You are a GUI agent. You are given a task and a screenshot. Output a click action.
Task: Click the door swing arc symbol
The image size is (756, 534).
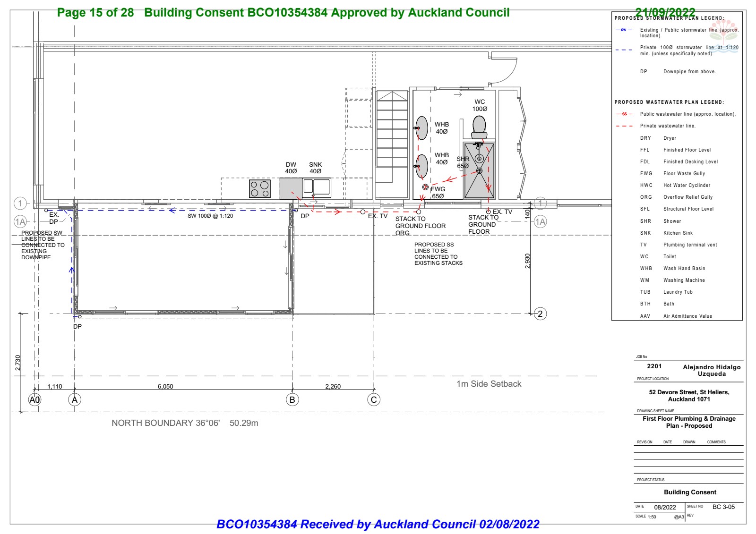(x=504, y=71)
